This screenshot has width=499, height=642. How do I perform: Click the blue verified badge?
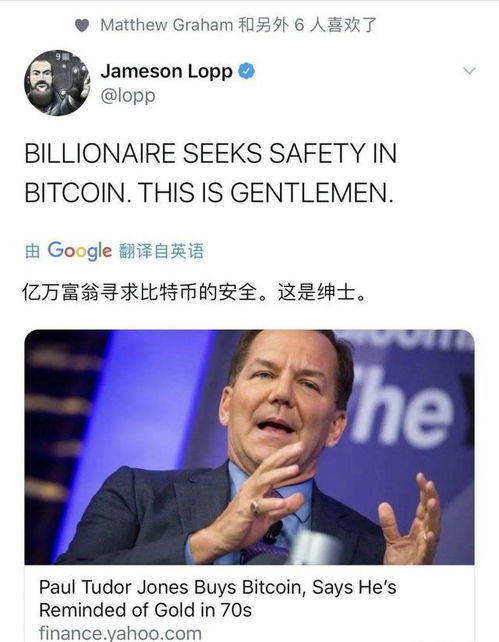pos(246,71)
